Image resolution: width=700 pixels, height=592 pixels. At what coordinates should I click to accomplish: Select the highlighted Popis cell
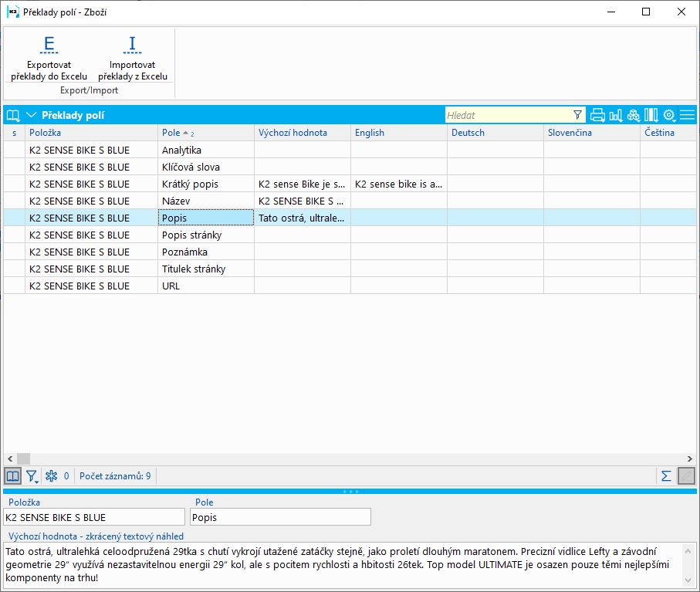pyautogui.click(x=206, y=218)
